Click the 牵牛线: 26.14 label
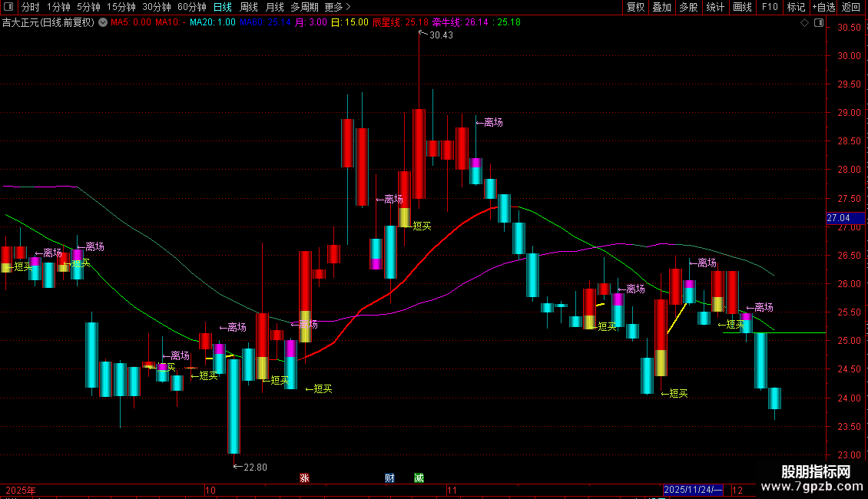The height and width of the screenshot is (499, 868). coord(461,23)
